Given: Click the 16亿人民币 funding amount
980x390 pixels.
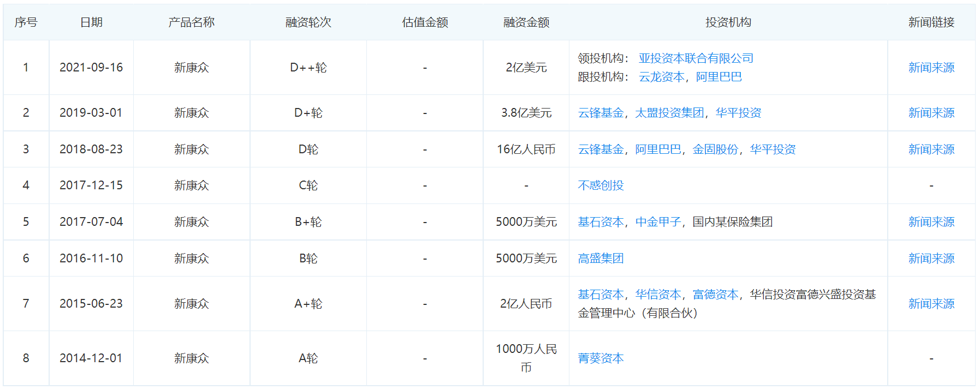Looking at the screenshot, I should click(526, 149).
